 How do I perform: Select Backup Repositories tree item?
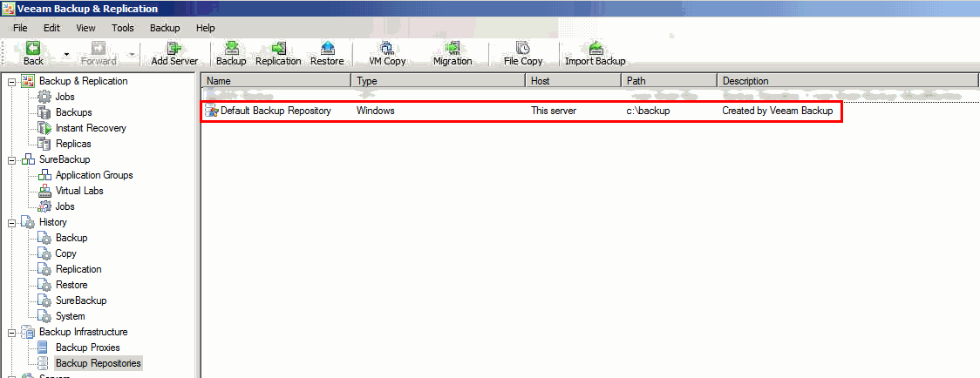click(x=99, y=363)
